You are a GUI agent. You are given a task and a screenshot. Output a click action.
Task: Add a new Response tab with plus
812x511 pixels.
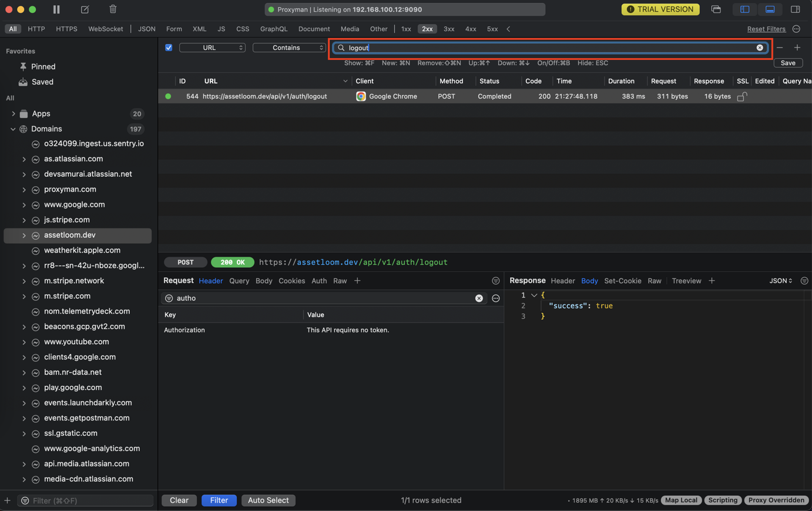(x=712, y=281)
